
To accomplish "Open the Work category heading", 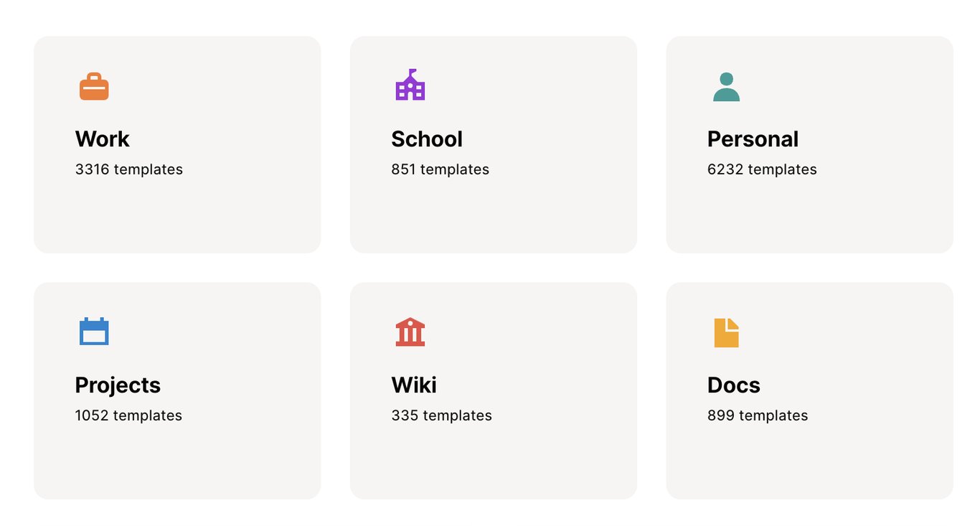I will 102,139.
